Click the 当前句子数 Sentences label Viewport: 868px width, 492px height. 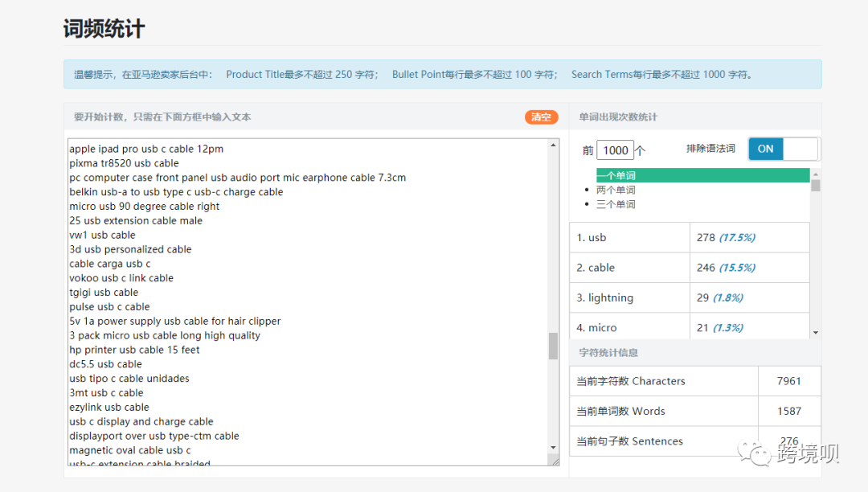pos(629,441)
